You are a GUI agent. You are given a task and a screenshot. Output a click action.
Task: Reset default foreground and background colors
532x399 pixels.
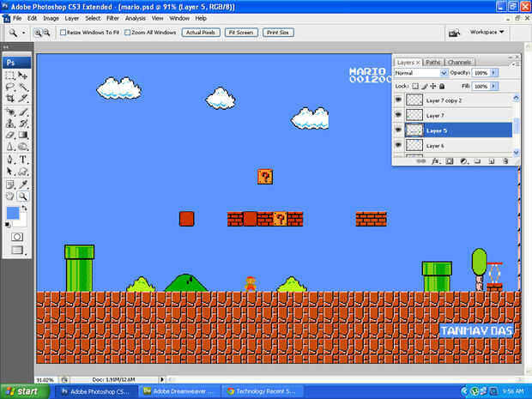click(x=8, y=224)
